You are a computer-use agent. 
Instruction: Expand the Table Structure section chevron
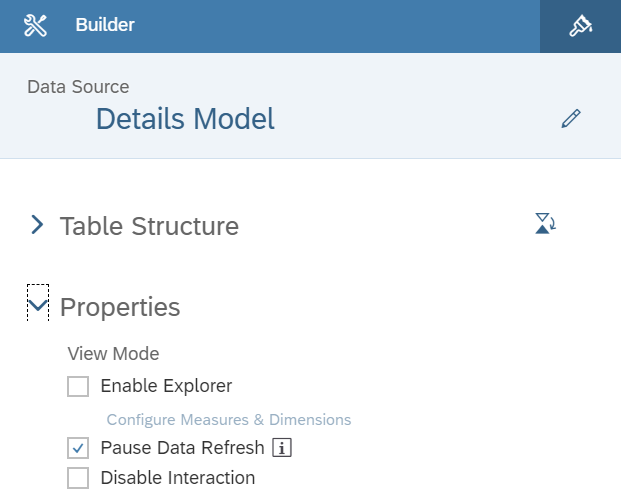tap(37, 225)
